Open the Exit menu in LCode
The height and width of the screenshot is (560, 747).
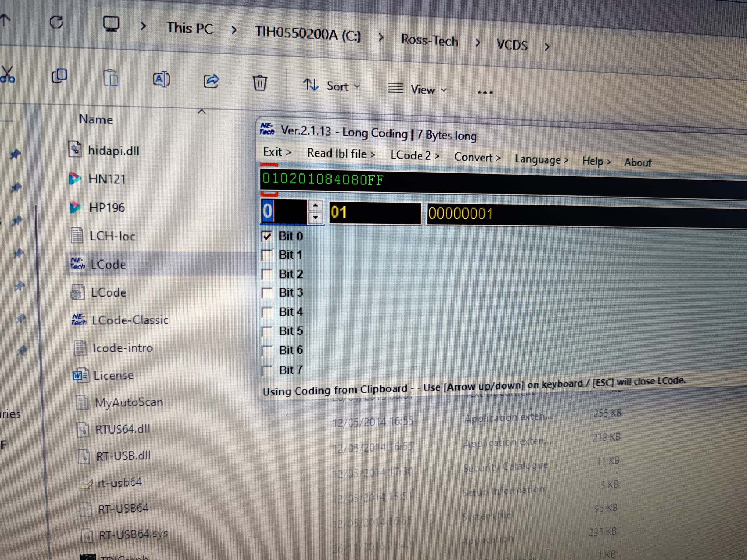277,152
